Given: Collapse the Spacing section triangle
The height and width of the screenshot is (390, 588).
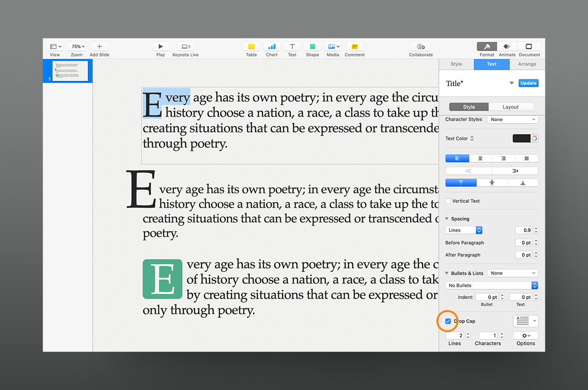Looking at the screenshot, I should [447, 219].
